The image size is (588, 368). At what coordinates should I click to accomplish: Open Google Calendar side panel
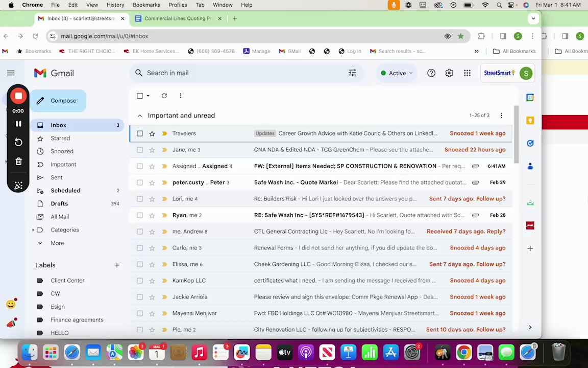coord(530,98)
